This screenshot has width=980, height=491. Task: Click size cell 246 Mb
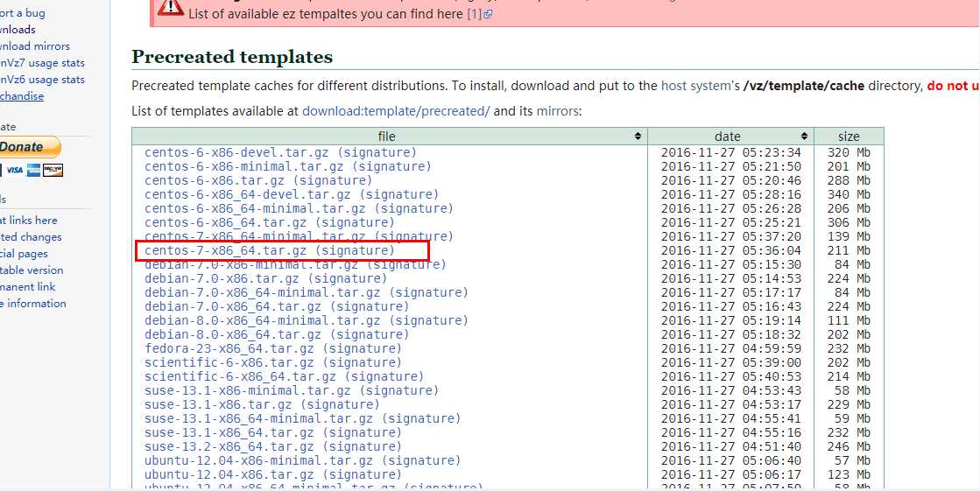pos(848,446)
